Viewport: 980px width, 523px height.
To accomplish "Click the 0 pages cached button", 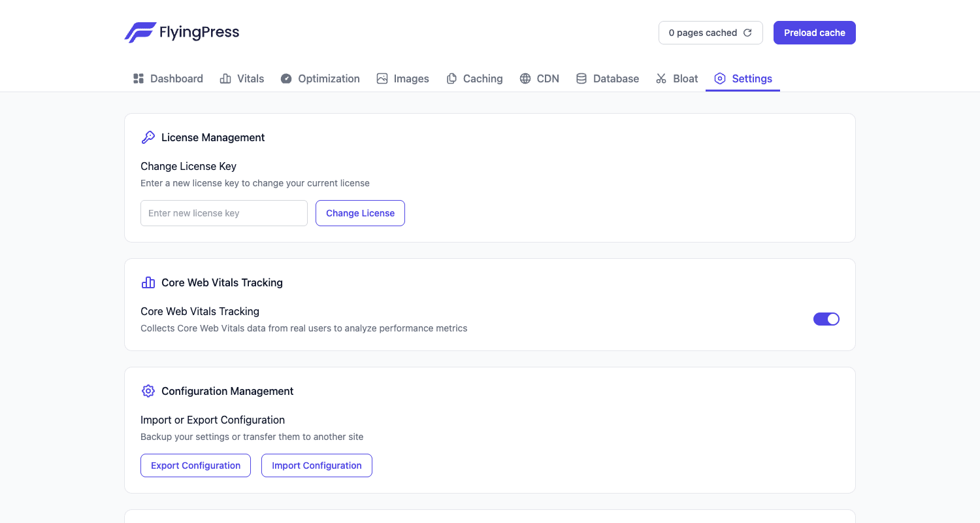I will (x=711, y=33).
